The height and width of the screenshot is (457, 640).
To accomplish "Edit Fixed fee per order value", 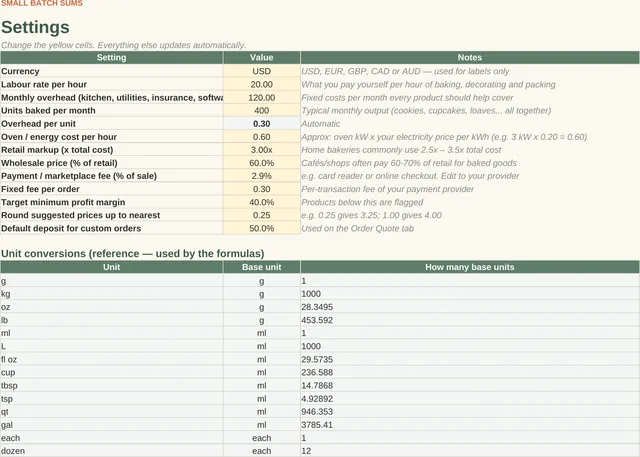I will [262, 189].
